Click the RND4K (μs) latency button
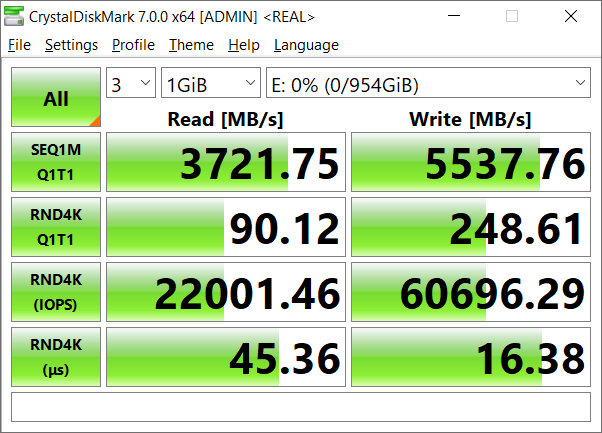Screen dimensions: 602x433 (x=56, y=357)
